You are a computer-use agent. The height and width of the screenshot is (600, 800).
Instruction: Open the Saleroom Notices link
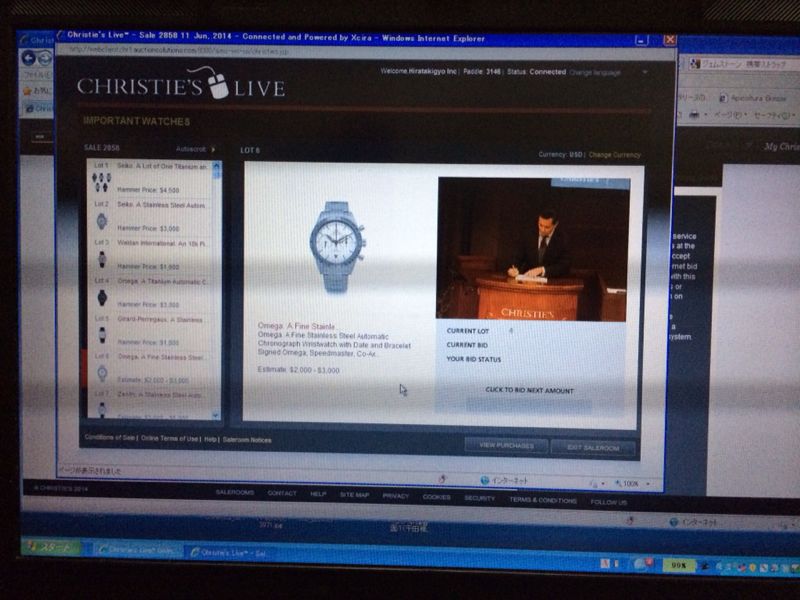point(247,440)
